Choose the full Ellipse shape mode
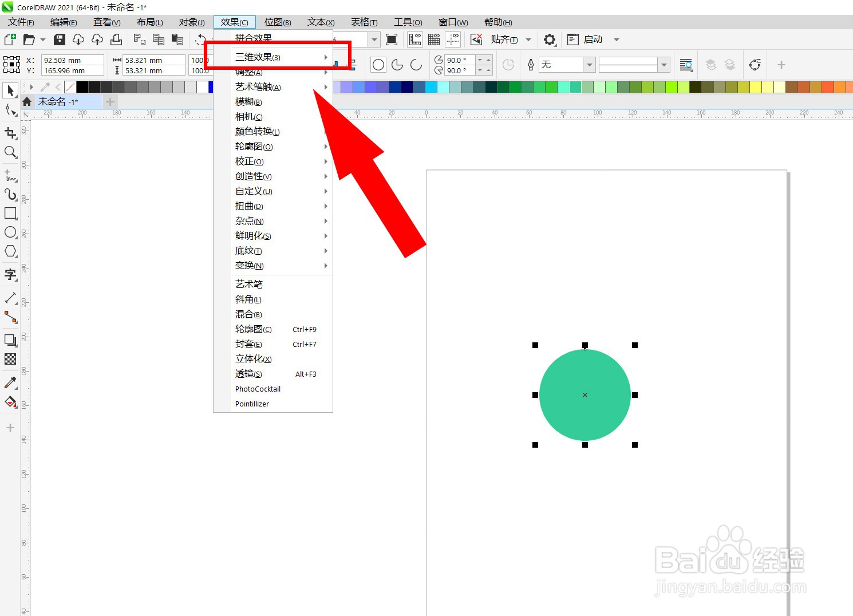 (378, 65)
